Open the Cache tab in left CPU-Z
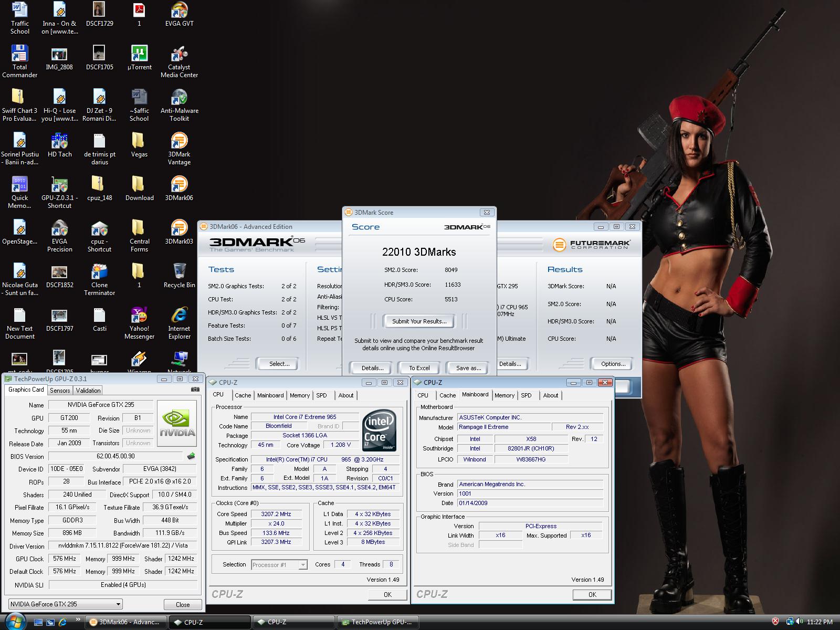Screen dimensions: 840x630 click(x=243, y=395)
